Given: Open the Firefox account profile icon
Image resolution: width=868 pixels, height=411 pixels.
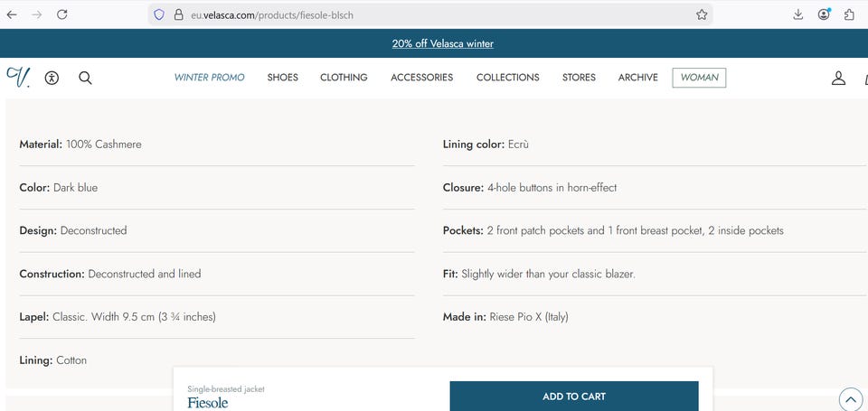Looking at the screenshot, I should click(824, 14).
